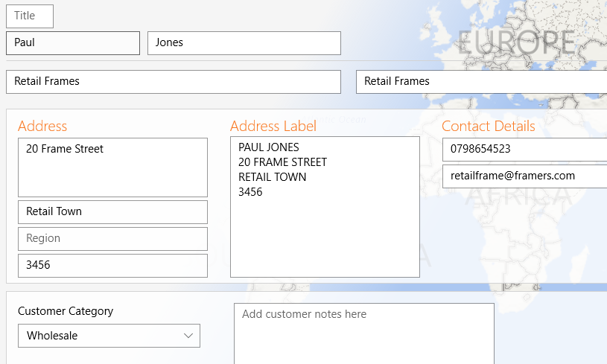The height and width of the screenshot is (364, 607).
Task: Select the left Retail Frames company field
Action: (174, 82)
